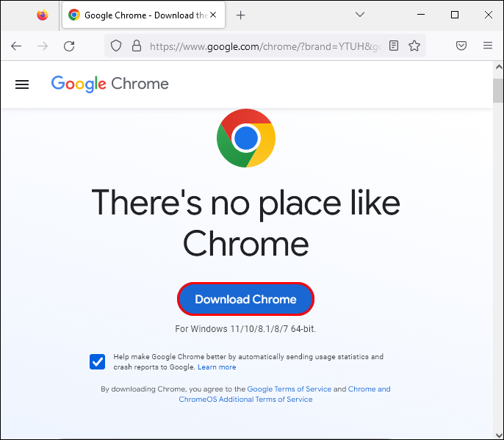Open the Learn more link
This screenshot has width=504, height=440.
pyautogui.click(x=217, y=367)
